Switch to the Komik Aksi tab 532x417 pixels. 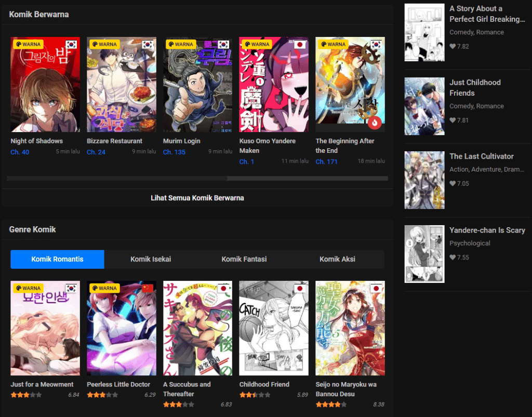(x=337, y=259)
